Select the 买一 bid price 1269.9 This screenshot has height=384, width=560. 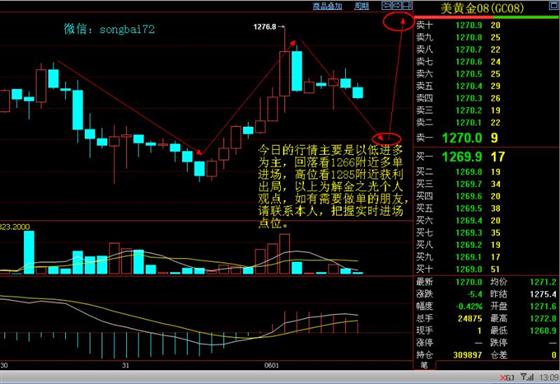(x=462, y=156)
